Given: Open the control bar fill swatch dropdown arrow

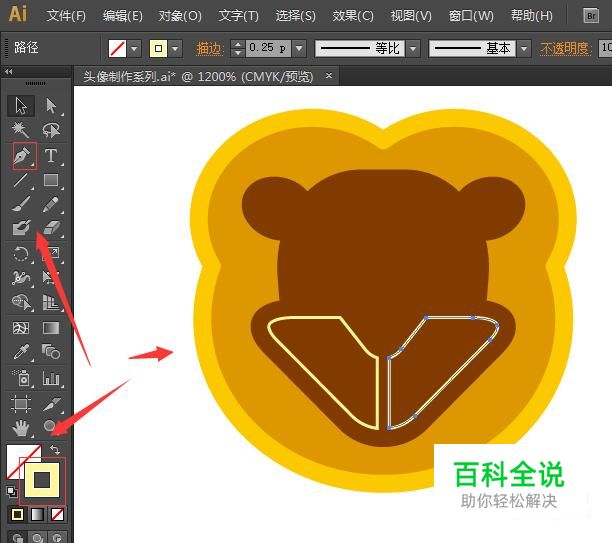Looking at the screenshot, I should point(134,49).
